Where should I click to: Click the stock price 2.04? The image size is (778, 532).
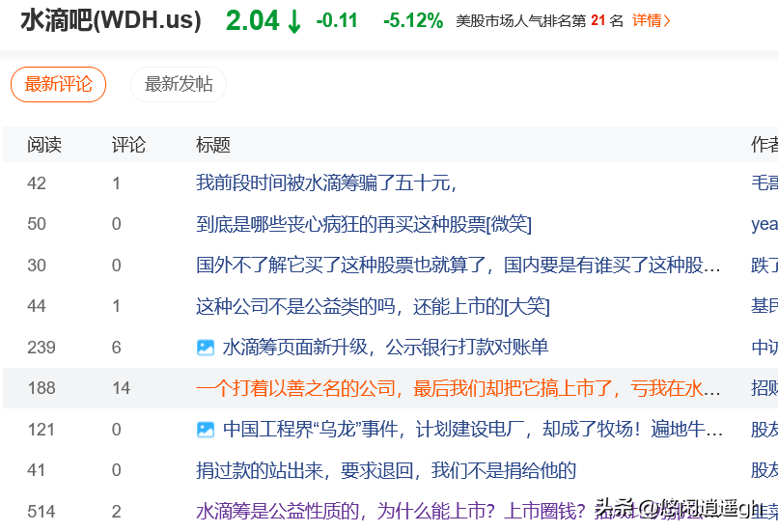253,21
